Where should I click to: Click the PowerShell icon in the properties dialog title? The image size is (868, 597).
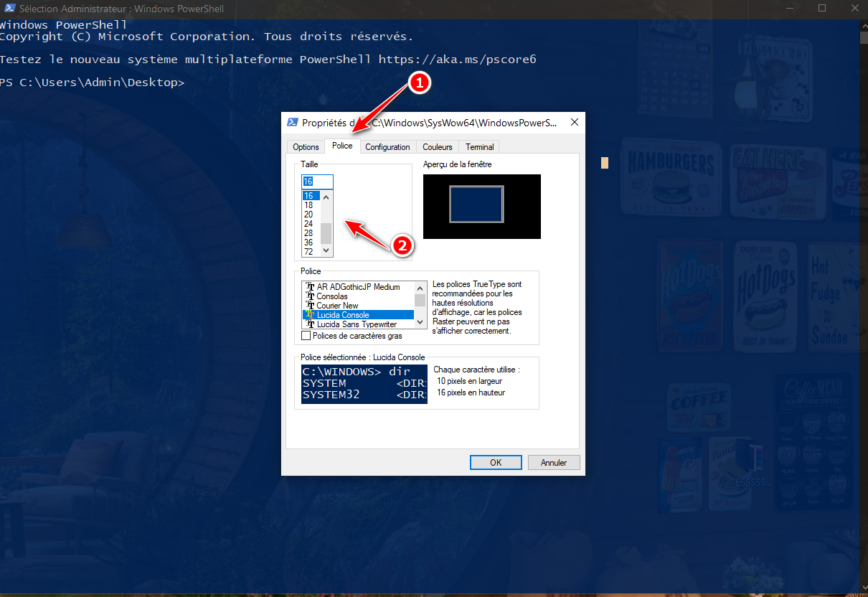tap(292, 123)
